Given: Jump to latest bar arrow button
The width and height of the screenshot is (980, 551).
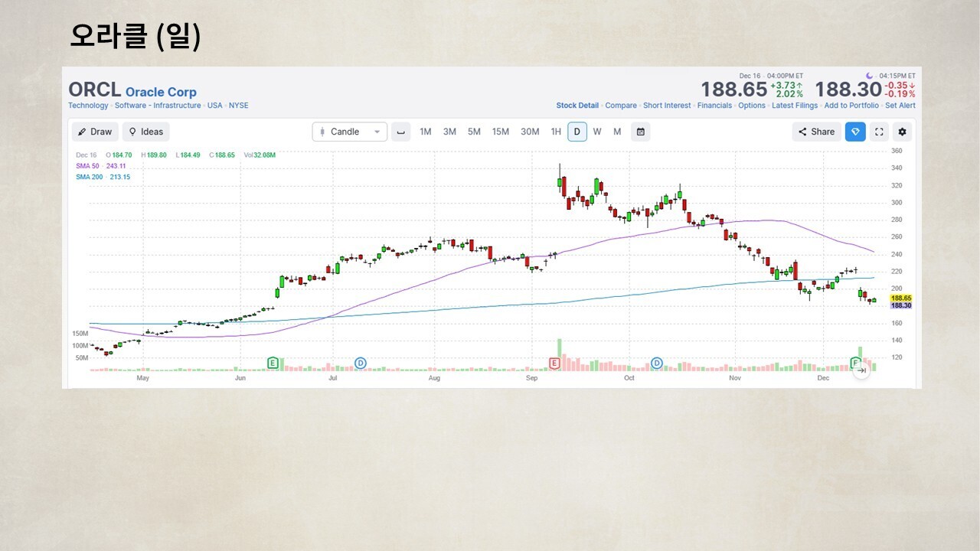Looking at the screenshot, I should 861,370.
